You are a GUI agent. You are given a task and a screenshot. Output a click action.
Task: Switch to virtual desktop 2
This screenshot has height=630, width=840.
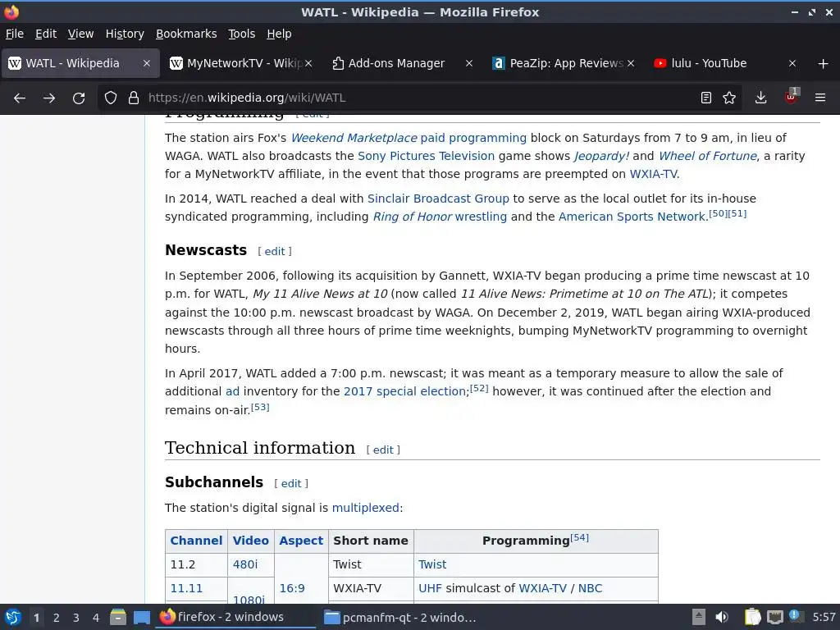(57, 618)
